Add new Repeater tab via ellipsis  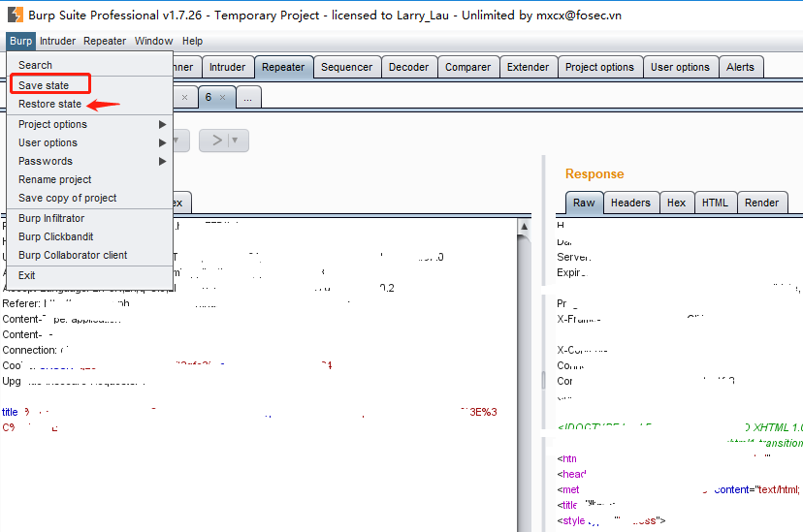(248, 98)
